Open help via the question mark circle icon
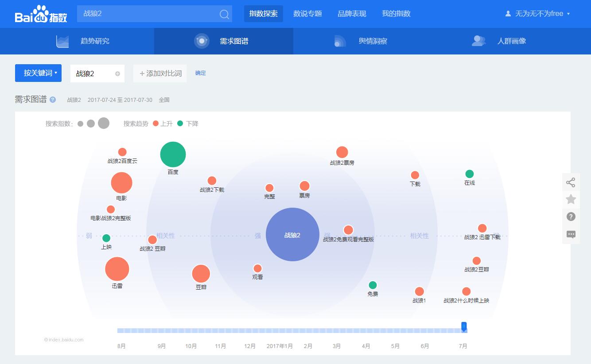 (x=571, y=217)
